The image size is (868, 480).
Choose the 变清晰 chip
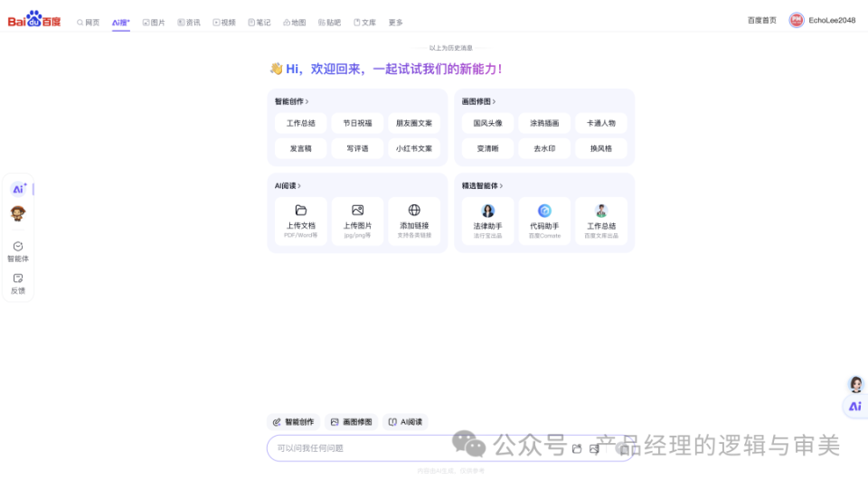487,148
